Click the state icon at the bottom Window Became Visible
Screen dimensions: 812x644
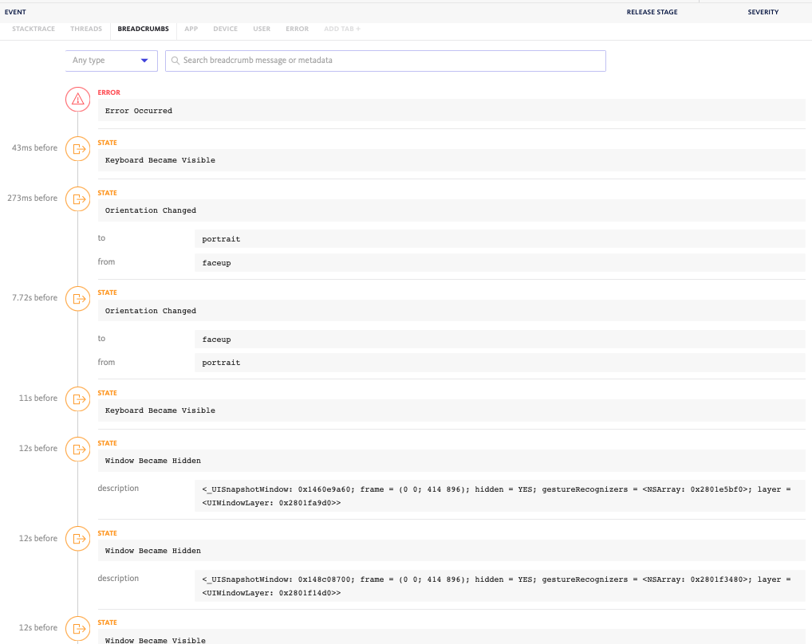tap(77, 628)
